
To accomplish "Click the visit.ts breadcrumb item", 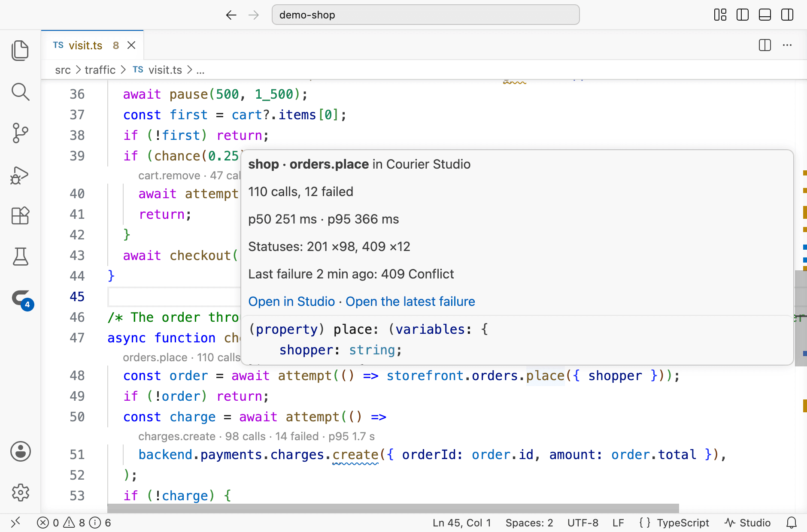I will click(x=158, y=70).
